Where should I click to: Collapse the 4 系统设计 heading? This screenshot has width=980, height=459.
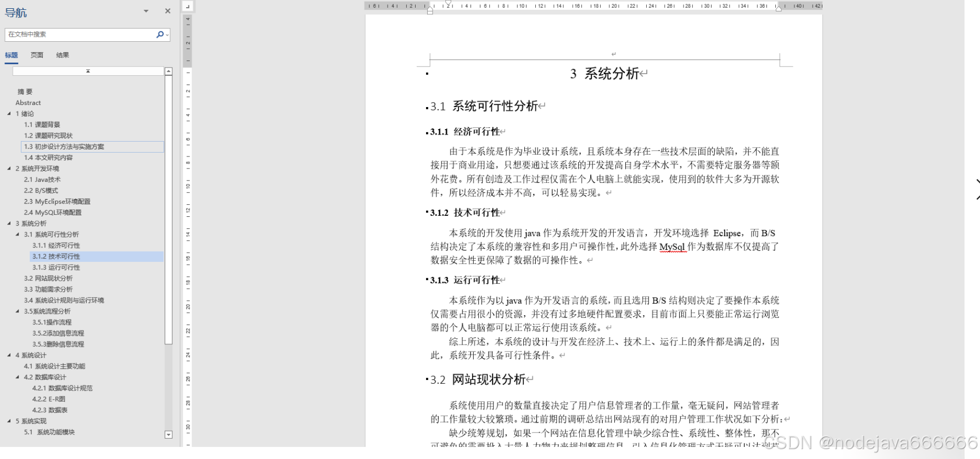(9, 355)
